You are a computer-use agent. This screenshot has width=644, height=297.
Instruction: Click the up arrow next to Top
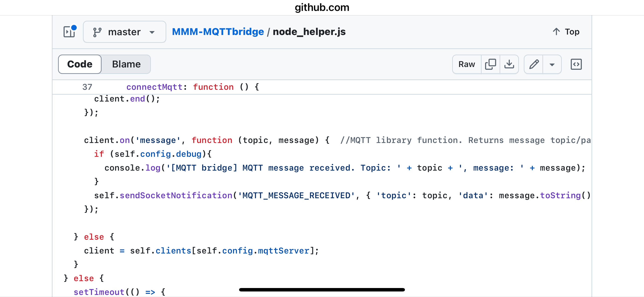point(556,32)
